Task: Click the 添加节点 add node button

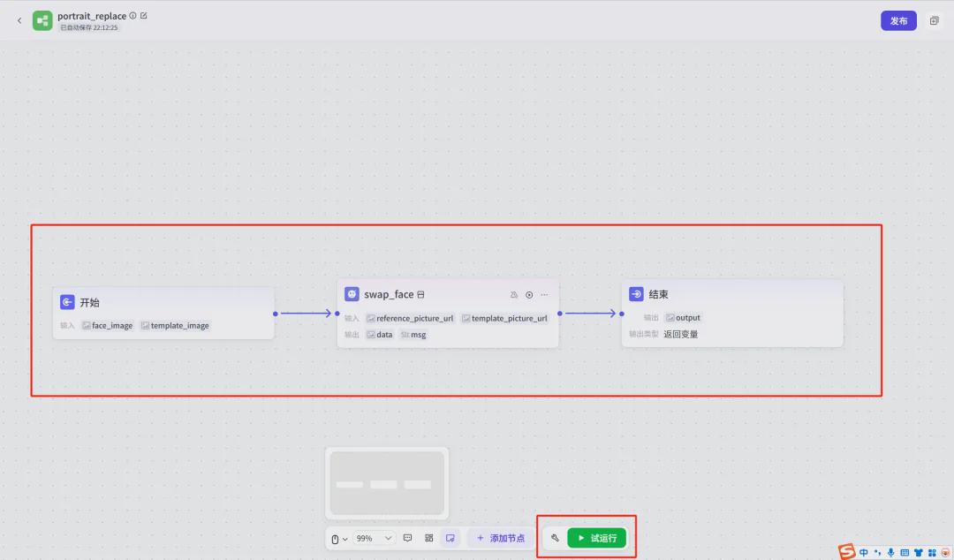Action: click(501, 538)
